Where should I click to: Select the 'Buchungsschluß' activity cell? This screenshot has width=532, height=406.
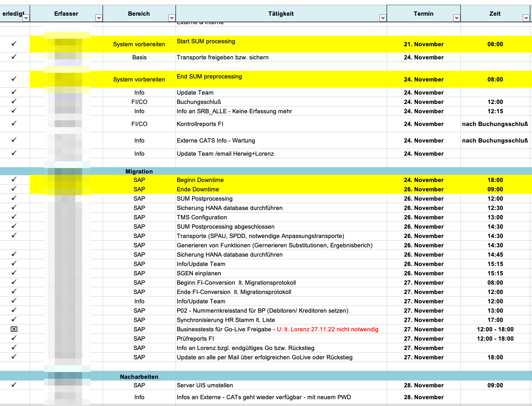(281, 102)
